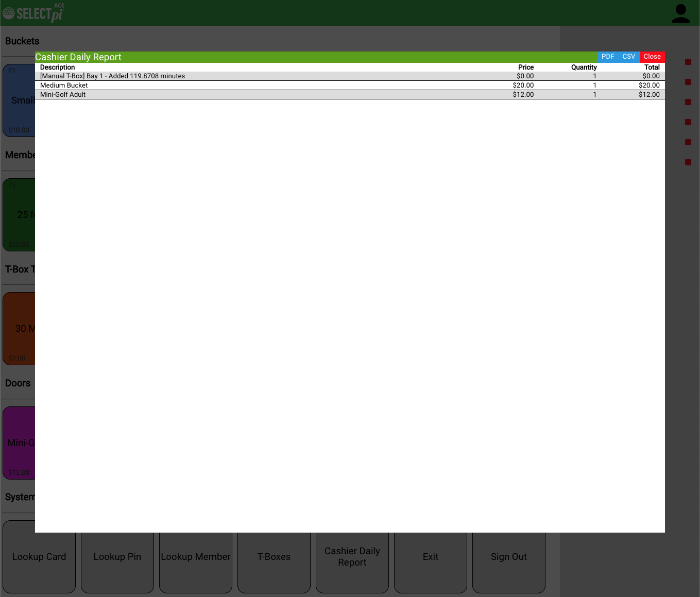This screenshot has width=700, height=597.
Task: Click the orange 30 minute T-Box tile
Action: [x=19, y=329]
